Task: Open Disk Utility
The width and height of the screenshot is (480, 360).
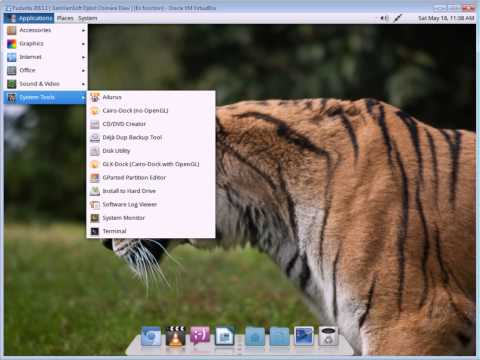Action: coord(151,151)
